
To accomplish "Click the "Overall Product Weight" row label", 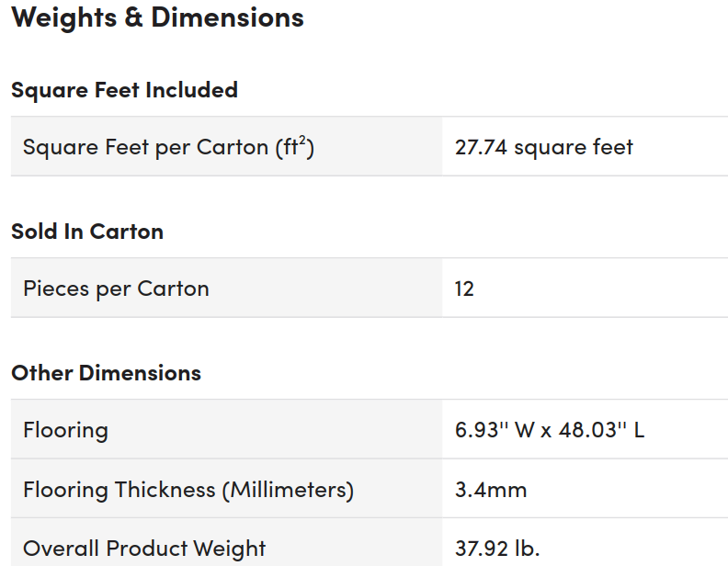I will point(144,549).
